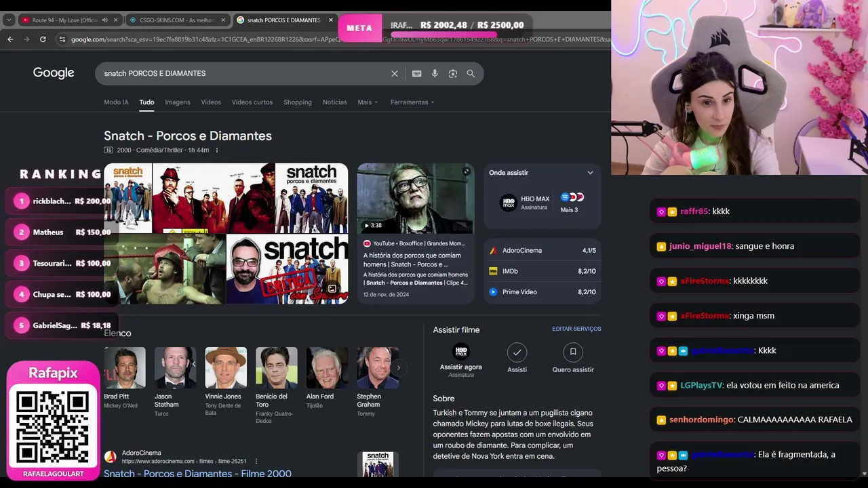Open Stephen Graham cast photo

coord(378,368)
